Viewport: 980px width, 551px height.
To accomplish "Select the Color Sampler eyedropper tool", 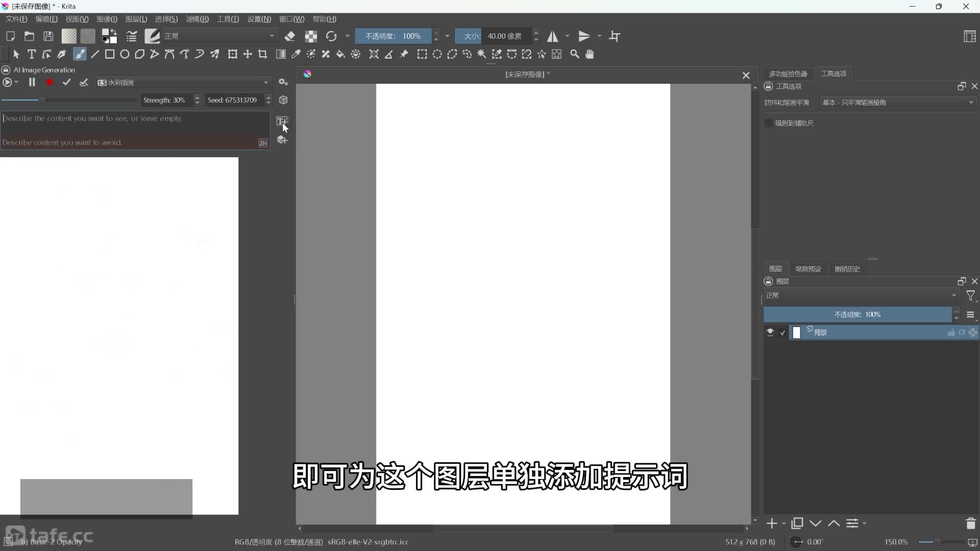I will (296, 54).
